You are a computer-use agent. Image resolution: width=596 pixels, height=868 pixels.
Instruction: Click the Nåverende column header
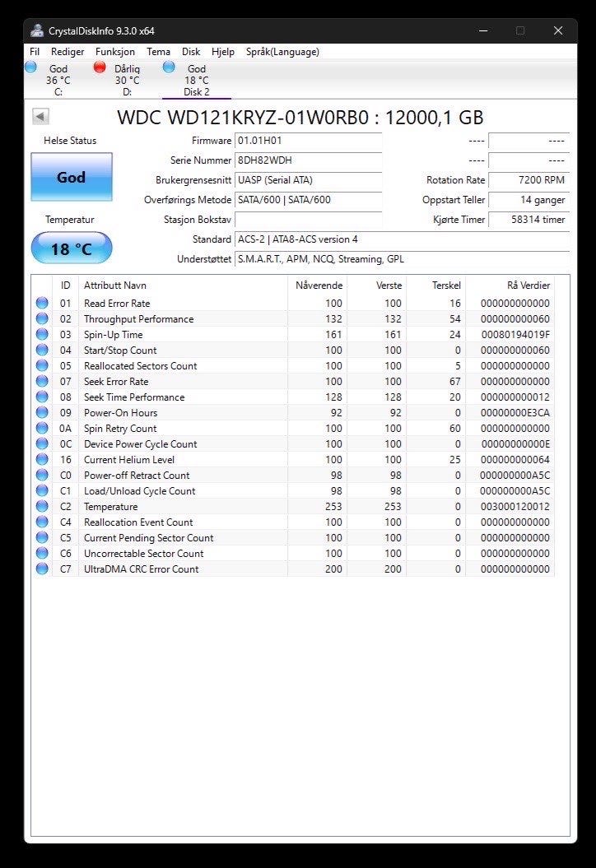point(318,285)
